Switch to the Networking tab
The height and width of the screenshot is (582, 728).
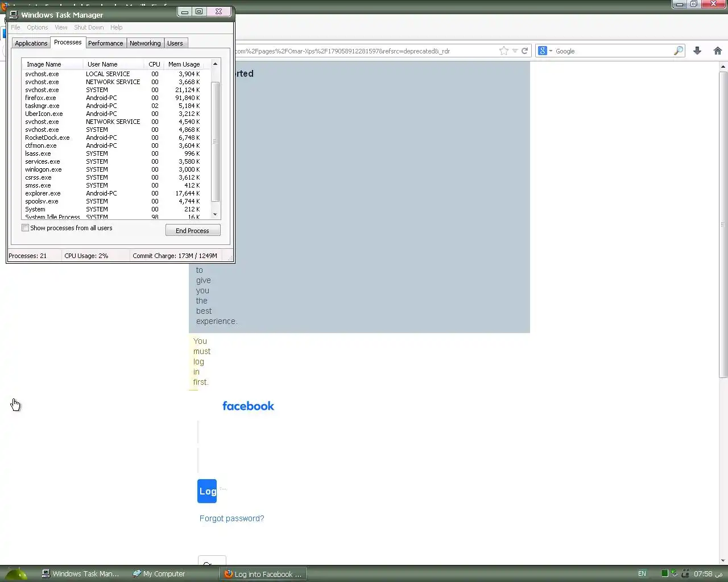click(145, 43)
